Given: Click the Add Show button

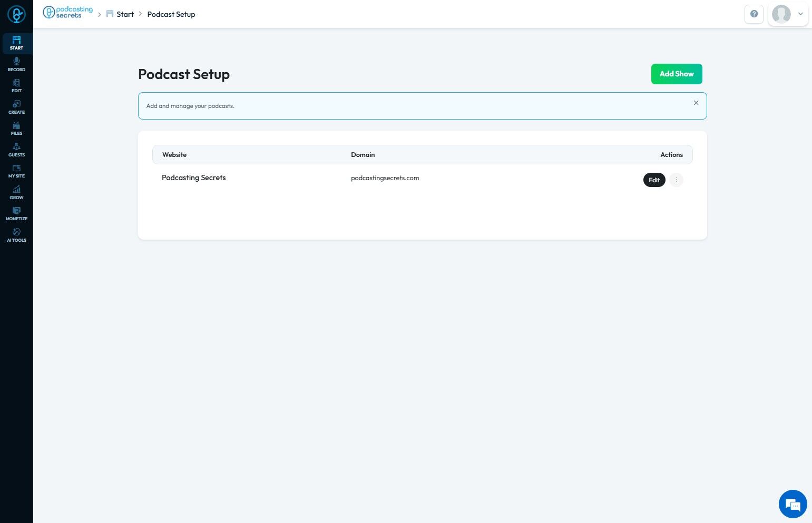Looking at the screenshot, I should click(677, 74).
